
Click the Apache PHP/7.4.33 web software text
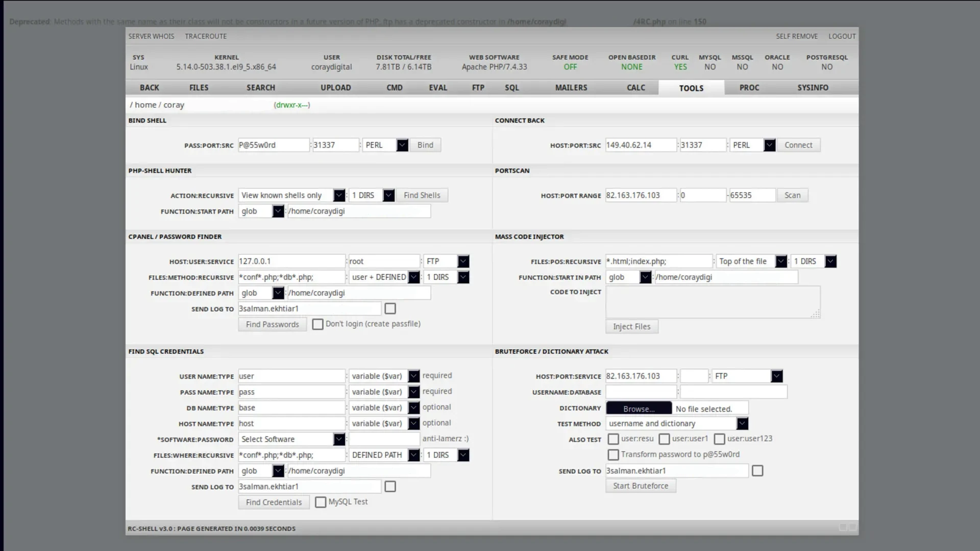(494, 67)
